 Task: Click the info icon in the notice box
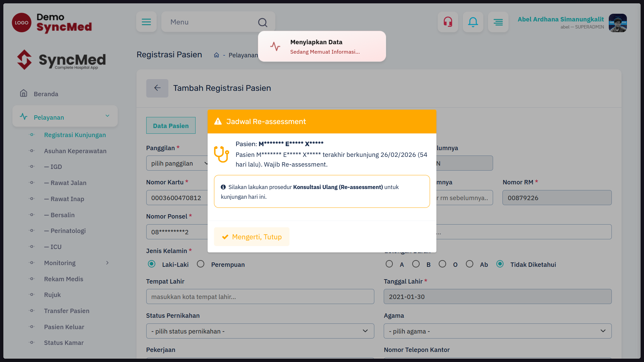pyautogui.click(x=223, y=187)
